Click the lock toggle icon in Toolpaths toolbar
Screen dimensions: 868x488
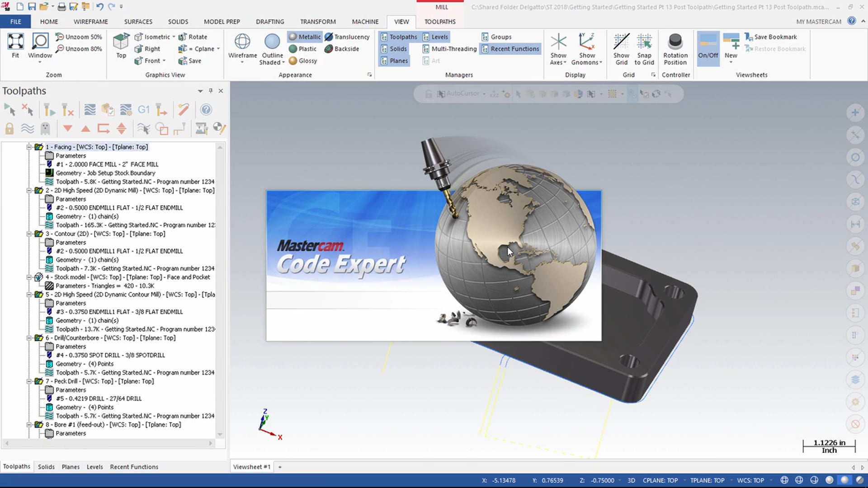9,129
